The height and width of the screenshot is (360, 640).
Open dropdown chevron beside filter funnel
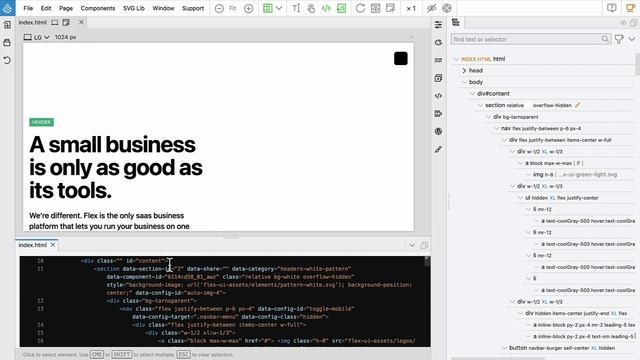coord(632,39)
